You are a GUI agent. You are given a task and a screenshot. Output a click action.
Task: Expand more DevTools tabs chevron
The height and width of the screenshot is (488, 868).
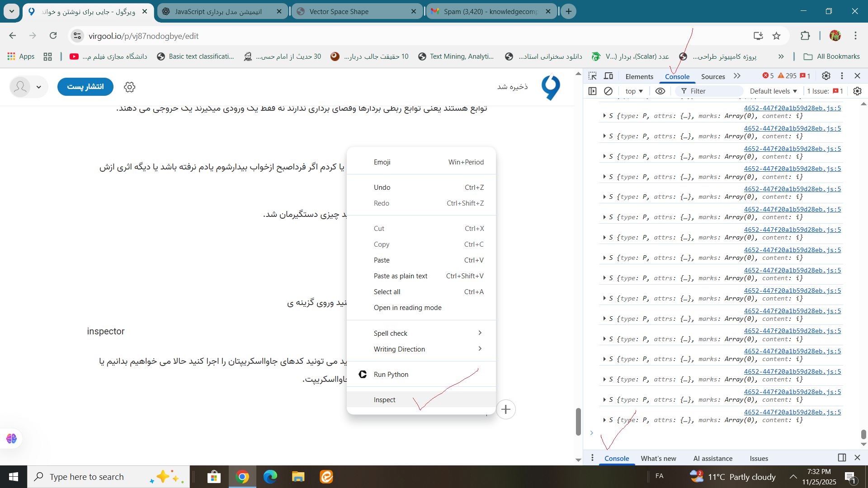[737, 76]
